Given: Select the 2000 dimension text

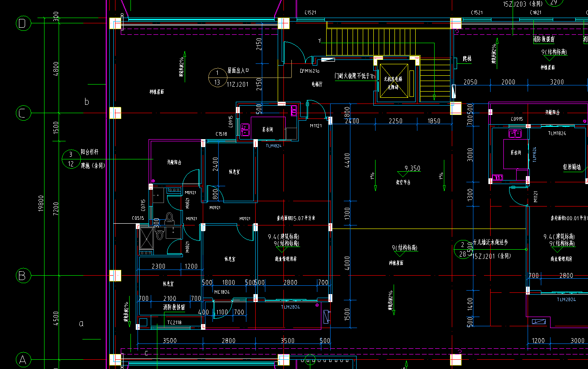Looking at the screenshot, I should (x=508, y=82).
